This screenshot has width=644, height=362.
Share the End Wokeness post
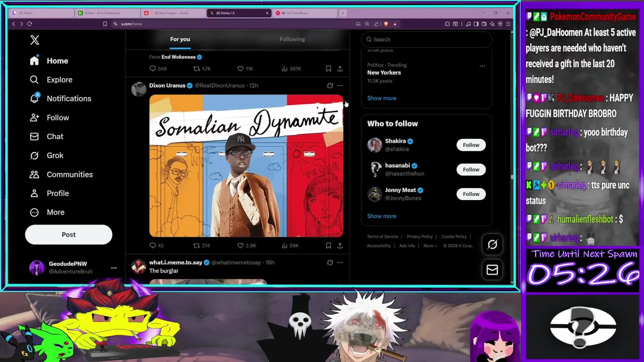(340, 68)
